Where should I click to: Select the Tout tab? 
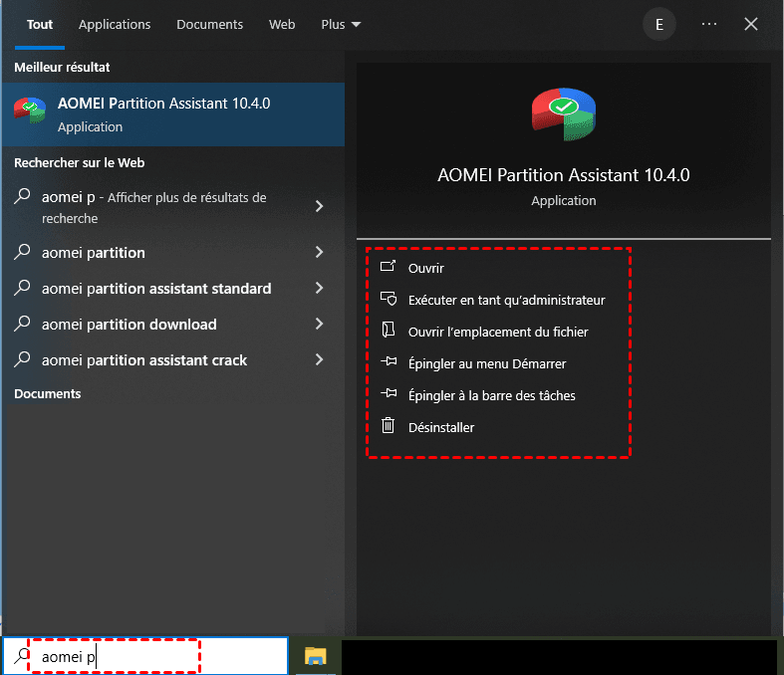pos(40,25)
